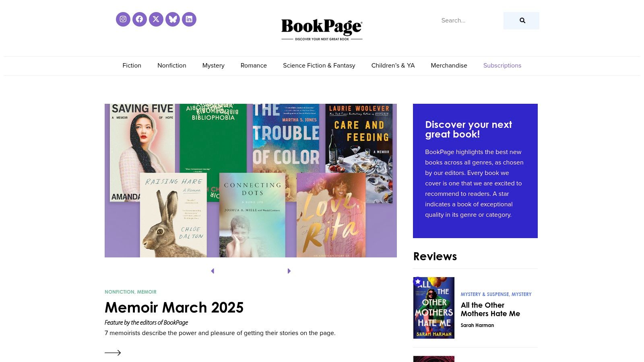
Task: Open the Memoir March 2025 headline
Action: [x=174, y=308]
